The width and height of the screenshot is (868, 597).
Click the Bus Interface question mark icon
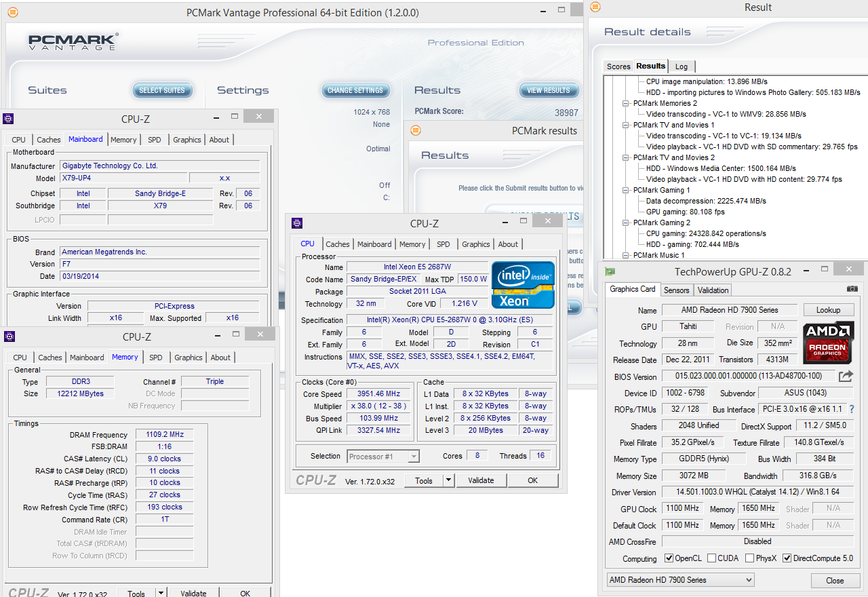tap(852, 409)
